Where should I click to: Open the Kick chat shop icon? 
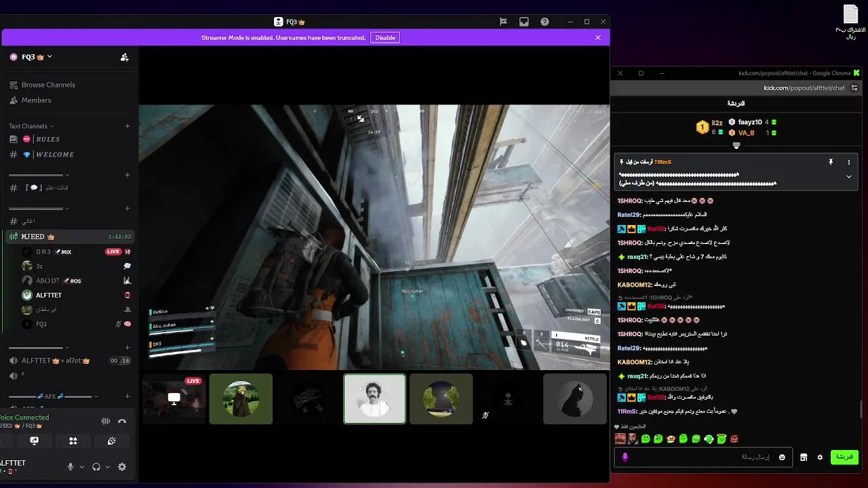click(804, 457)
